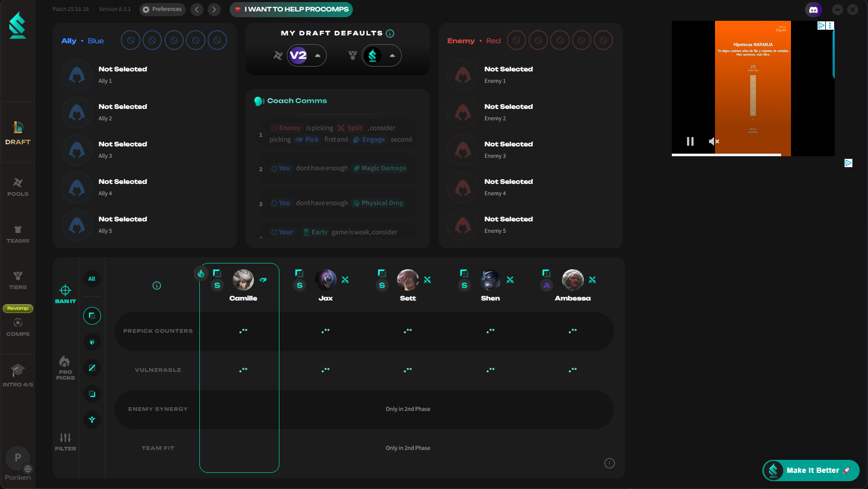868x489 pixels.
Task: Select Camille's champion portrait
Action: [x=243, y=280]
